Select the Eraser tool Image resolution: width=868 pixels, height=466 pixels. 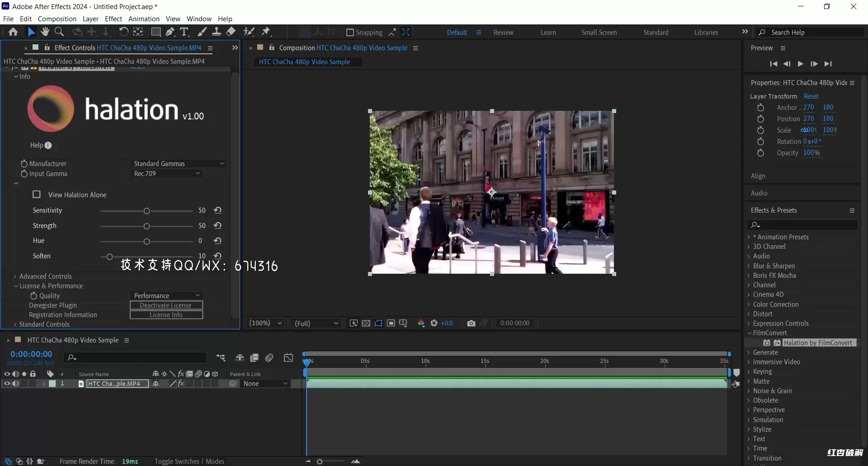[231, 32]
